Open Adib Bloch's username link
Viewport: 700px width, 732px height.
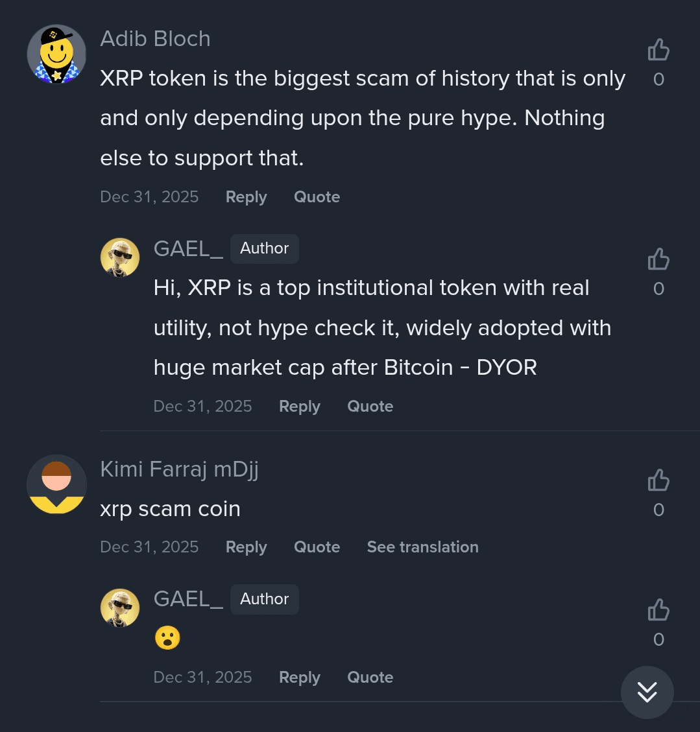click(x=155, y=39)
